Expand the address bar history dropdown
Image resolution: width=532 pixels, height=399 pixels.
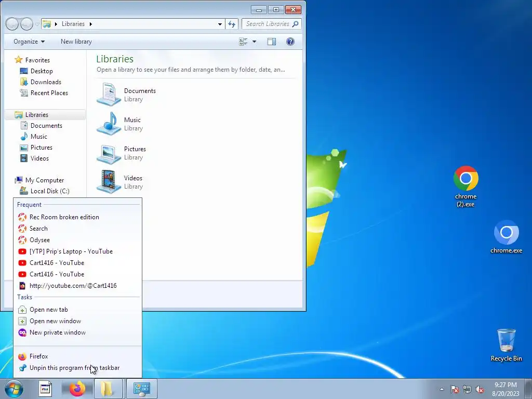point(220,24)
